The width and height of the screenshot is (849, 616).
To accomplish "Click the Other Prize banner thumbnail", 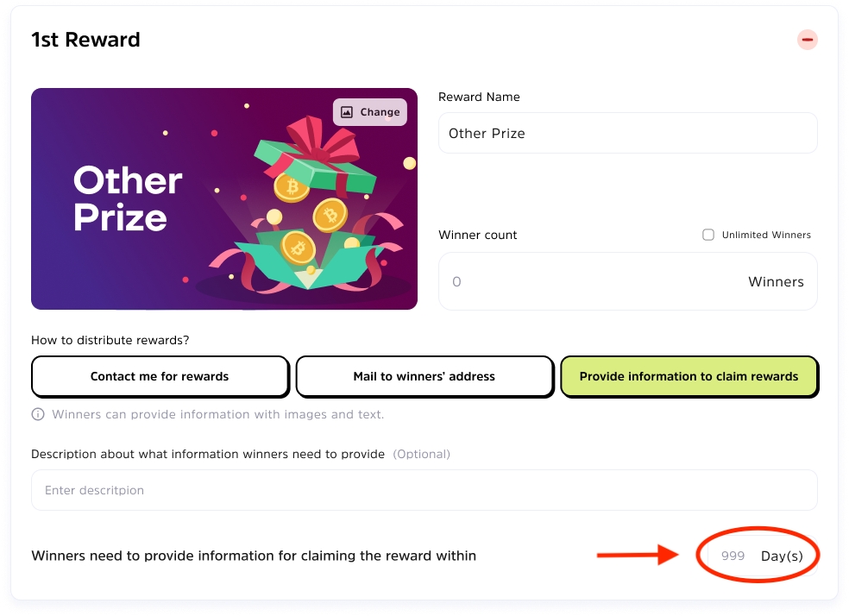I will (x=224, y=198).
